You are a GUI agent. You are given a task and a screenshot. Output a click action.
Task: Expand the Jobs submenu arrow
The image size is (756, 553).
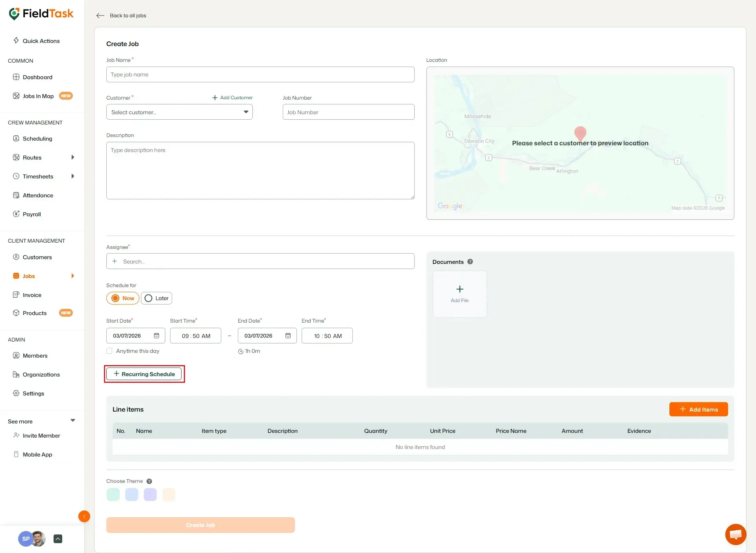[x=72, y=276]
